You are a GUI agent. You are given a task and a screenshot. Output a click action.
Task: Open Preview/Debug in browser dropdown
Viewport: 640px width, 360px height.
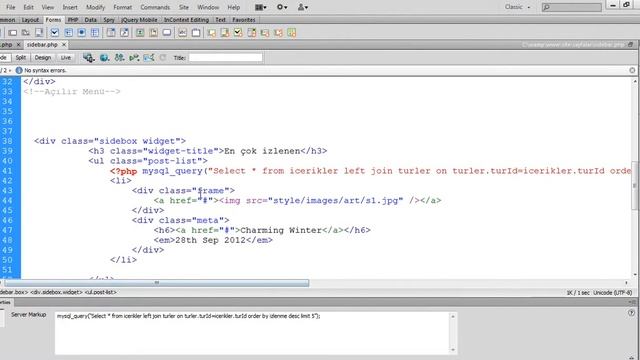(x=104, y=58)
